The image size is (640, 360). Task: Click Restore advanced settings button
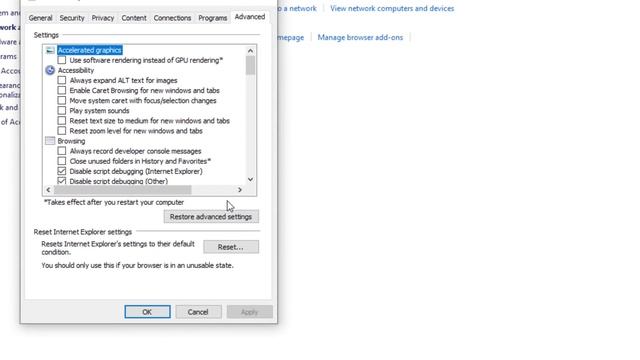pyautogui.click(x=211, y=217)
